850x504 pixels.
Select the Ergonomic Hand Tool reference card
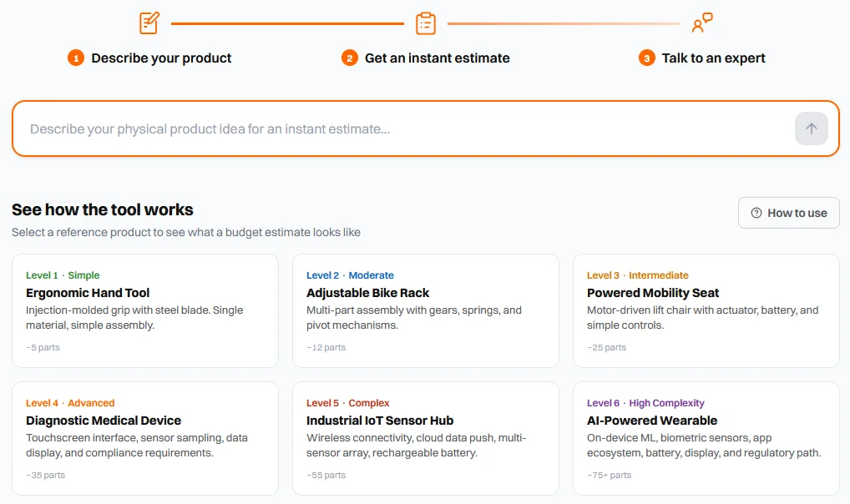tap(145, 310)
